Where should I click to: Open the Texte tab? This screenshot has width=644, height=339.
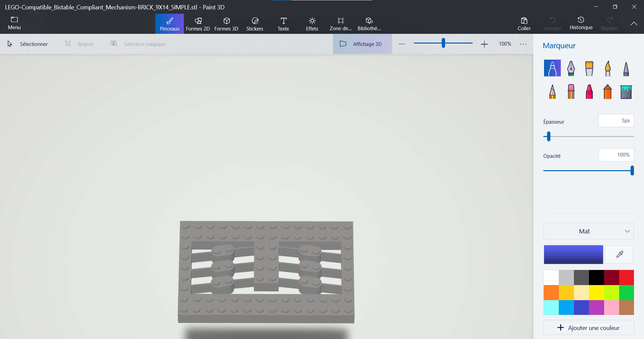(x=283, y=24)
